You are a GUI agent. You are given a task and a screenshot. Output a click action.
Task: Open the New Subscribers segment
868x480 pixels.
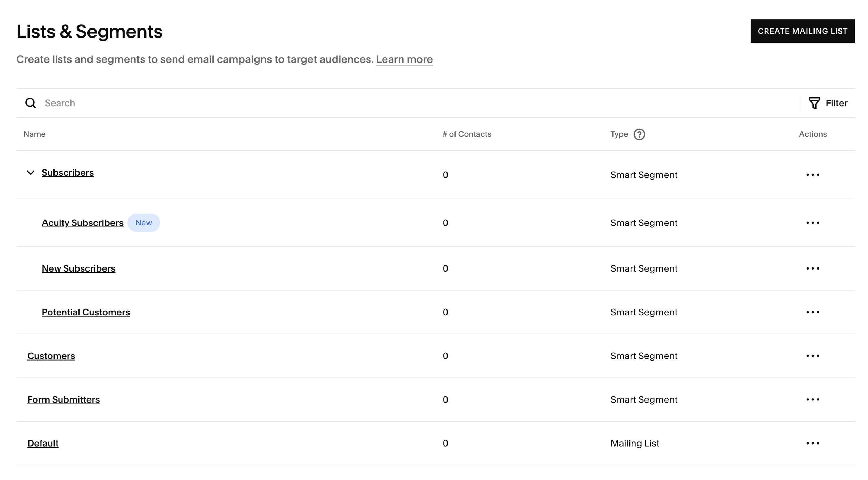click(x=78, y=268)
